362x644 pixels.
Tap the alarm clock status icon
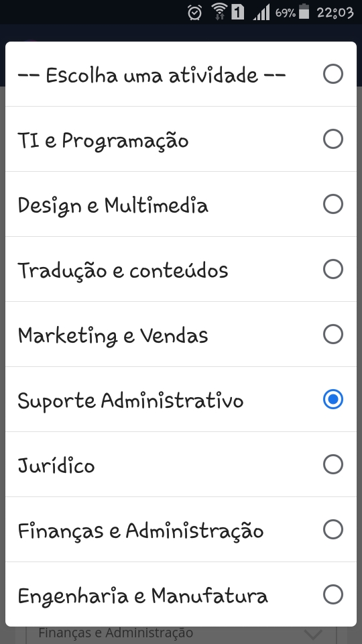click(x=194, y=12)
